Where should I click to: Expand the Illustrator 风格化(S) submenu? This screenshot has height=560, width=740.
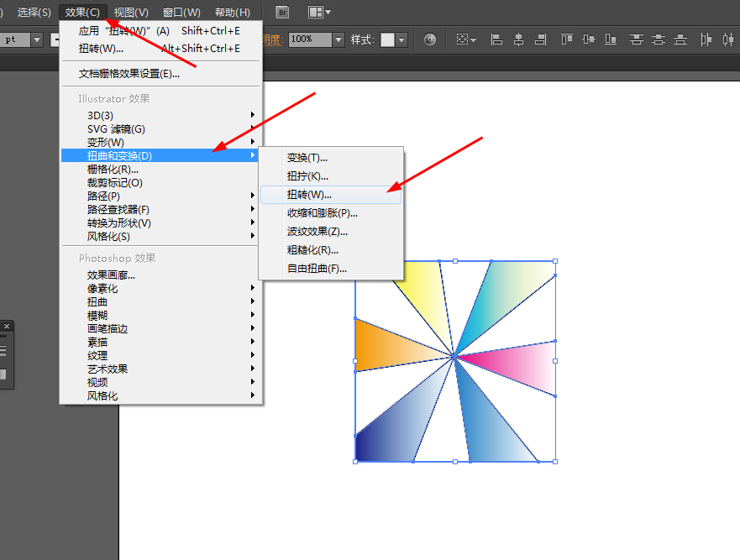pos(160,237)
